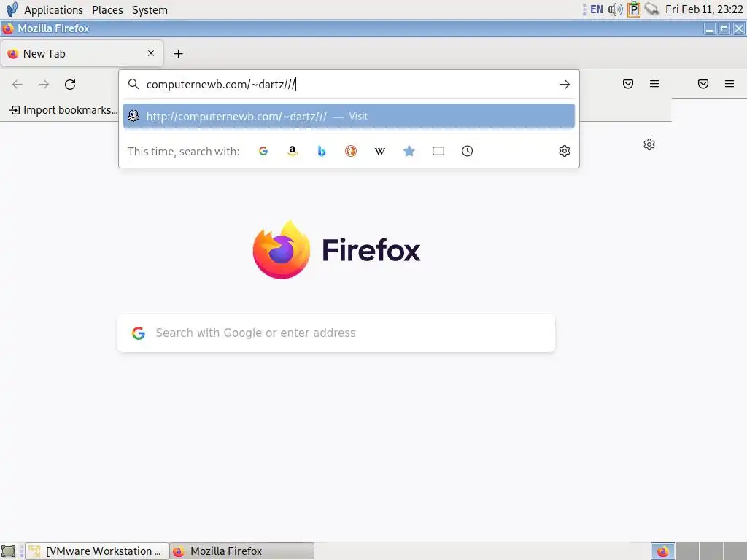Screen dimensions: 747x560
Task: Click the magnifier icon in address bar
Action: (133, 85)
